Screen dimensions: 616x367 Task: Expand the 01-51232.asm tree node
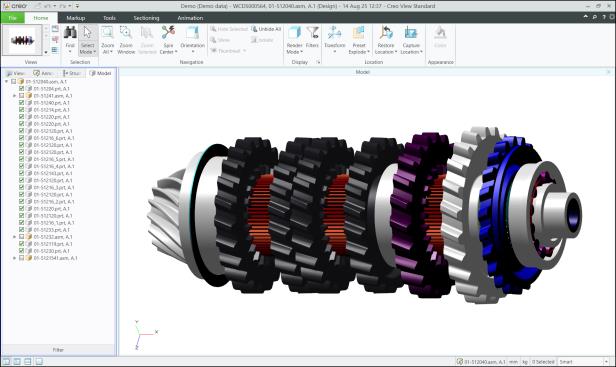15,237
